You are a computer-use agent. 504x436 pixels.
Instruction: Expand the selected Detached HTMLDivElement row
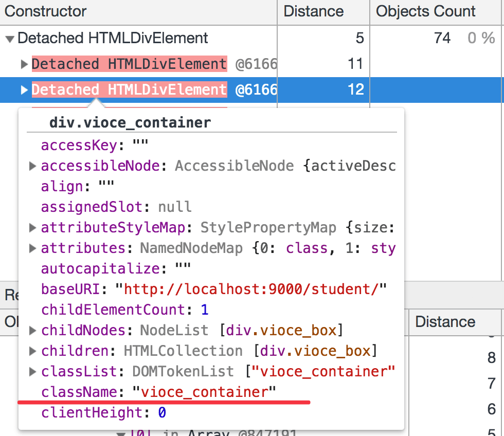point(24,89)
